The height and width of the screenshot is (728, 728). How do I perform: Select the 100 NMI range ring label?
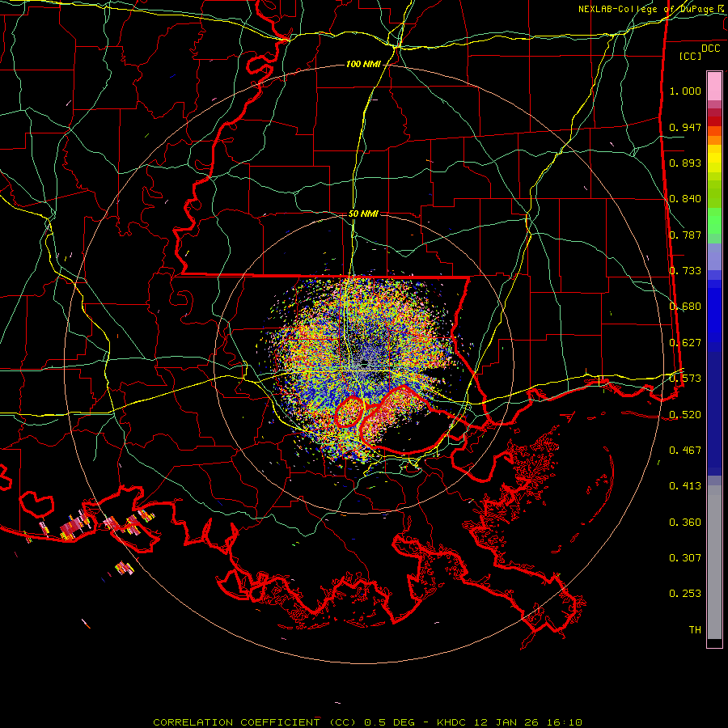coord(362,64)
